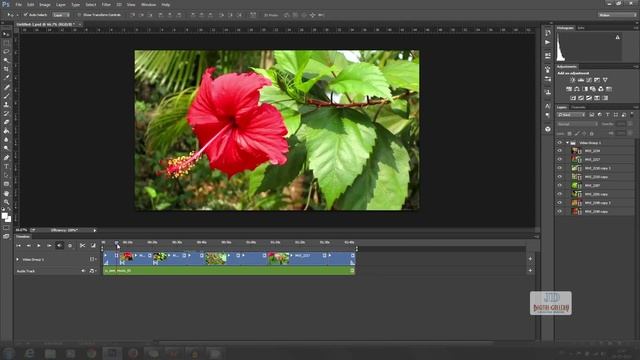Open the workspace switcher dropdown

(617, 15)
